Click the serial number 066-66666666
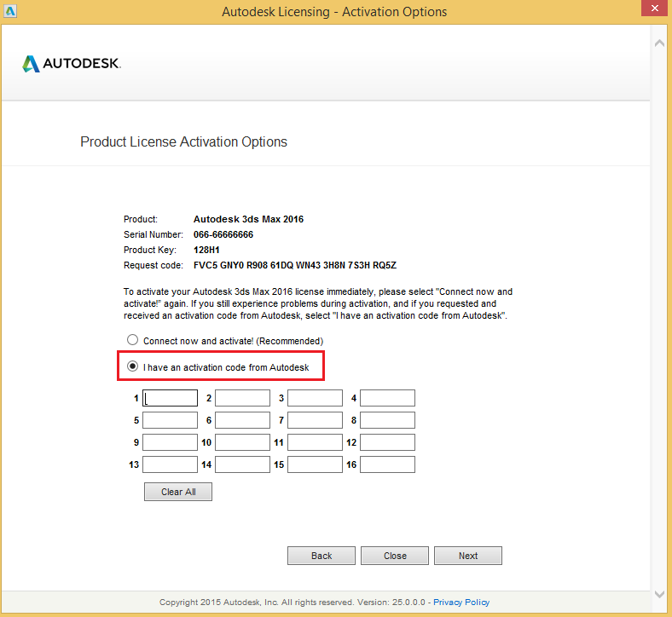 click(223, 234)
